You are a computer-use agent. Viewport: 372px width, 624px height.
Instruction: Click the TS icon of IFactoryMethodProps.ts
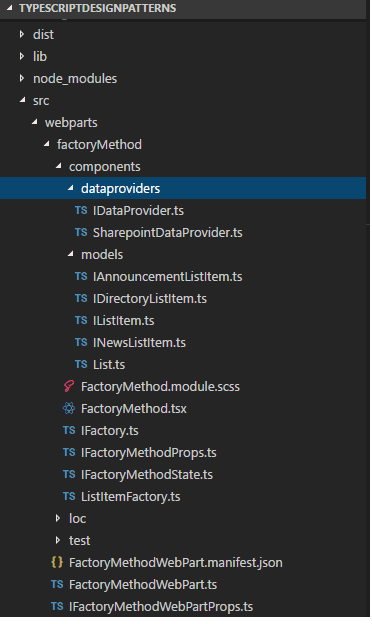69,452
